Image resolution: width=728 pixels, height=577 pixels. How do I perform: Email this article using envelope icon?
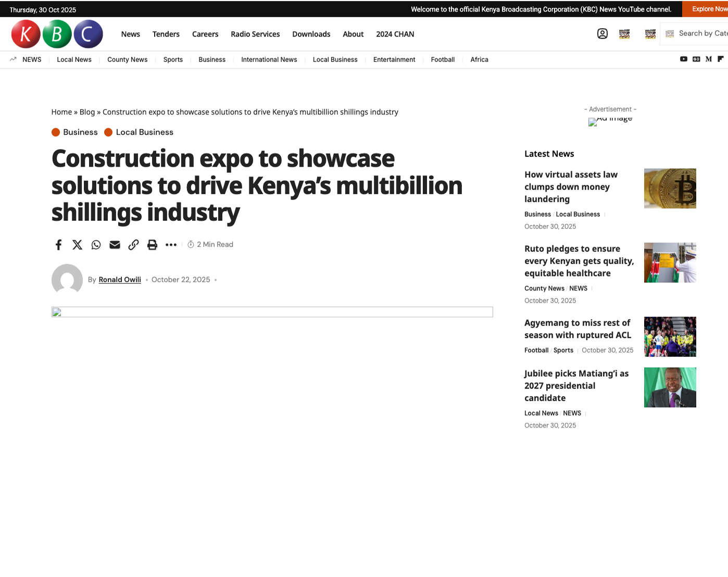point(115,245)
